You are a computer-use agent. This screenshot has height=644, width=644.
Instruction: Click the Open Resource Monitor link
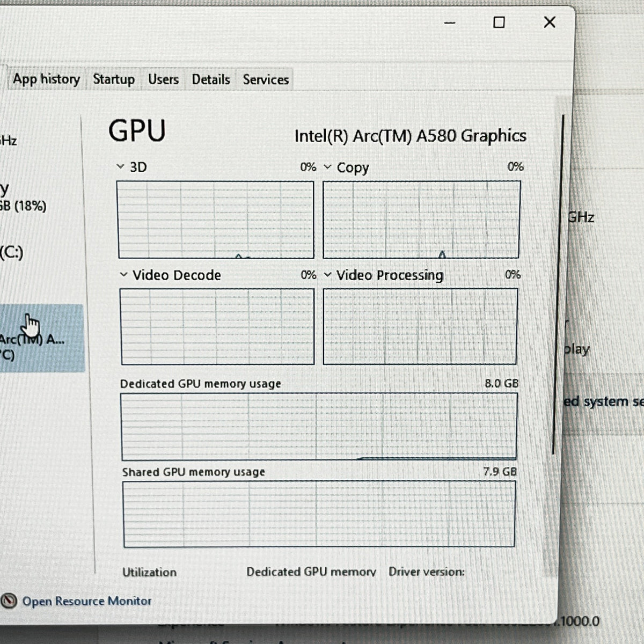[87, 601]
